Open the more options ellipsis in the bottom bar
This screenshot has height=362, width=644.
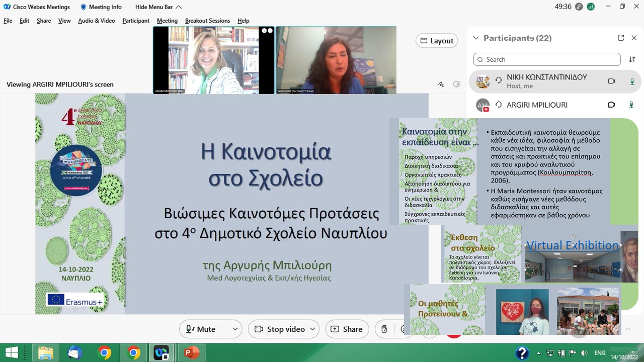click(x=627, y=329)
